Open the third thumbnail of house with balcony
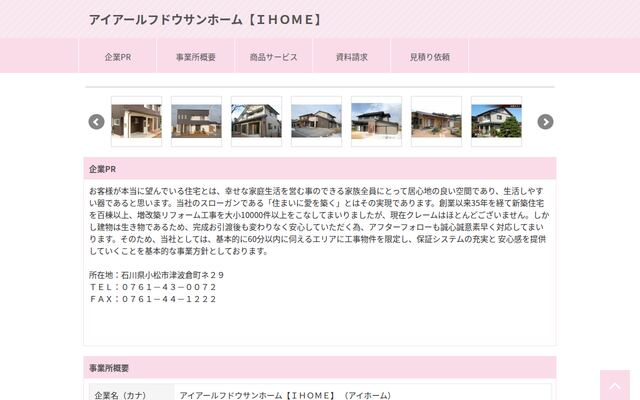This screenshot has height=400, width=640. (x=256, y=121)
